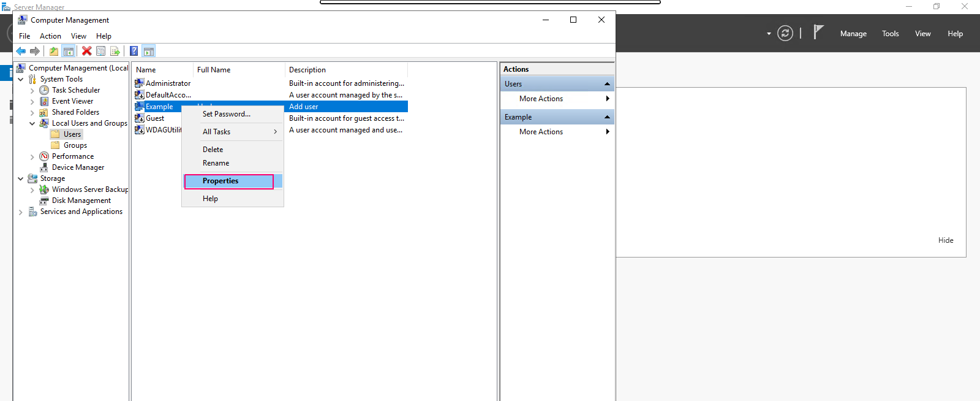Choose Rename in context menu
The width and height of the screenshot is (980, 401).
pos(233,163)
